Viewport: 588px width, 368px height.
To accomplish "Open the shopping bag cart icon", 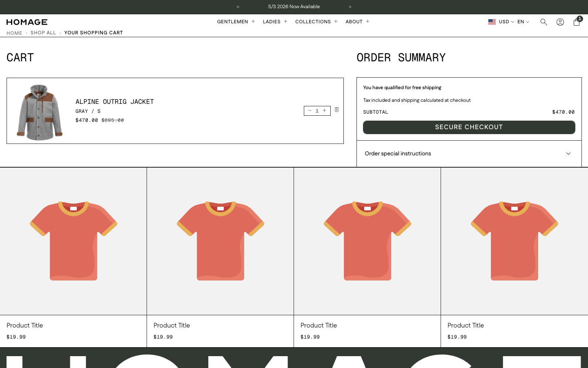I will pyautogui.click(x=577, y=22).
